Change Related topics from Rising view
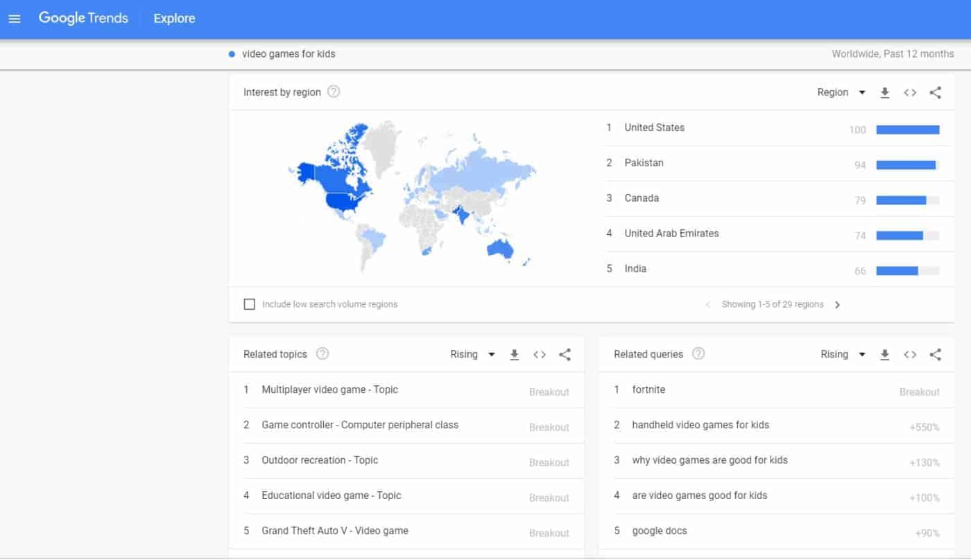Image resolution: width=971 pixels, height=560 pixels. tap(472, 354)
